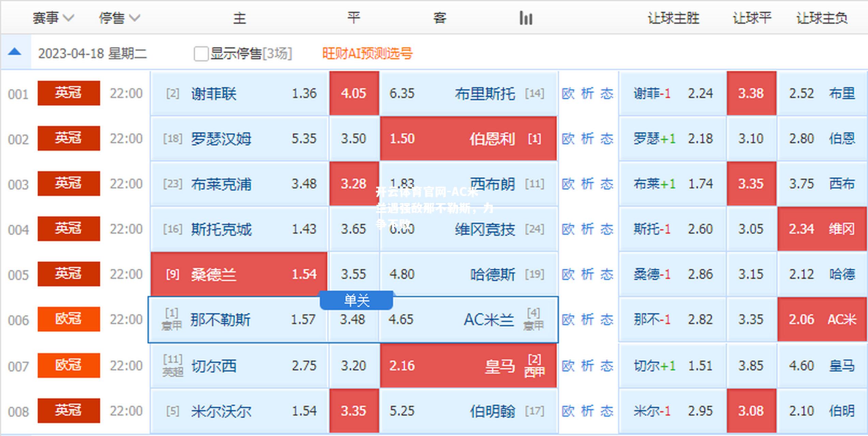The width and height of the screenshot is (868, 436).
Task: Select 米尔沃尔 home win odds 1.54
Action: pos(239,411)
